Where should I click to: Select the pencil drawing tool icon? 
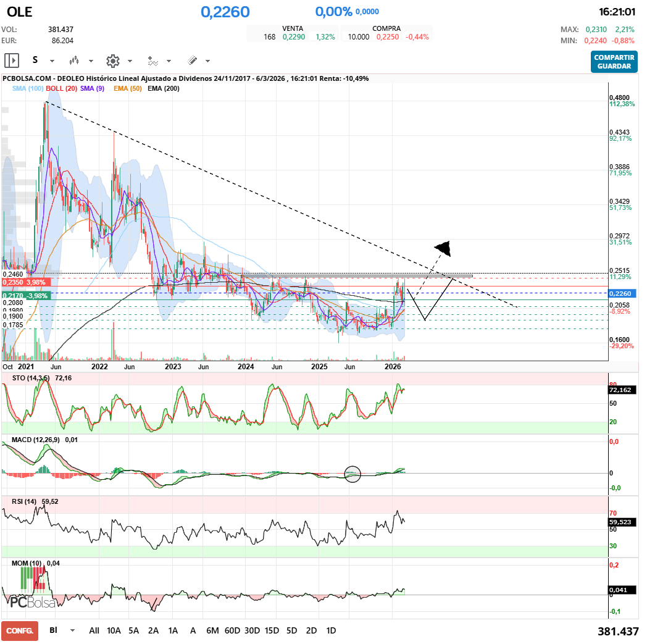[192, 61]
